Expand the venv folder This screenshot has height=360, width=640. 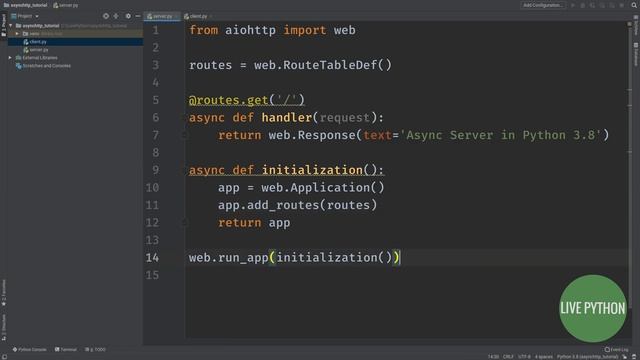(17, 33)
